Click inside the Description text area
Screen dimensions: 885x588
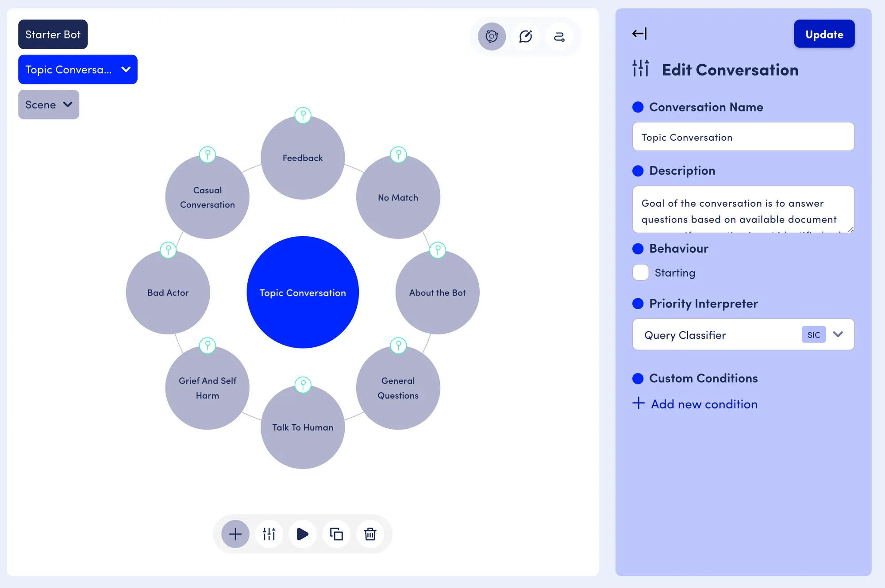pos(743,210)
